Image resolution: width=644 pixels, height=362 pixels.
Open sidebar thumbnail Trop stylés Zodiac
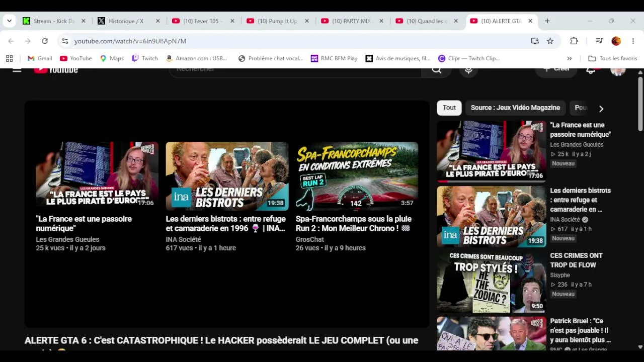(x=492, y=282)
